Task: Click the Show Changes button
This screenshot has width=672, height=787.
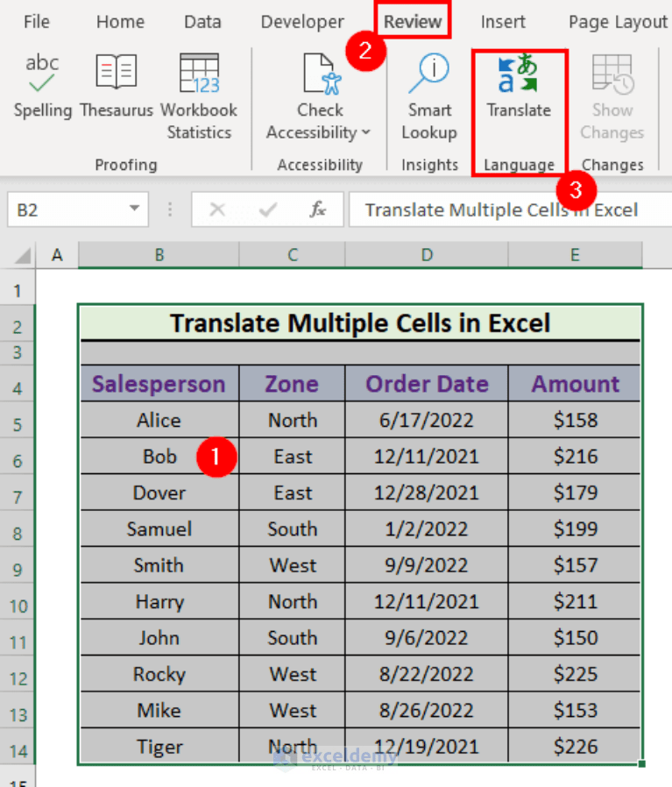Action: point(612,97)
